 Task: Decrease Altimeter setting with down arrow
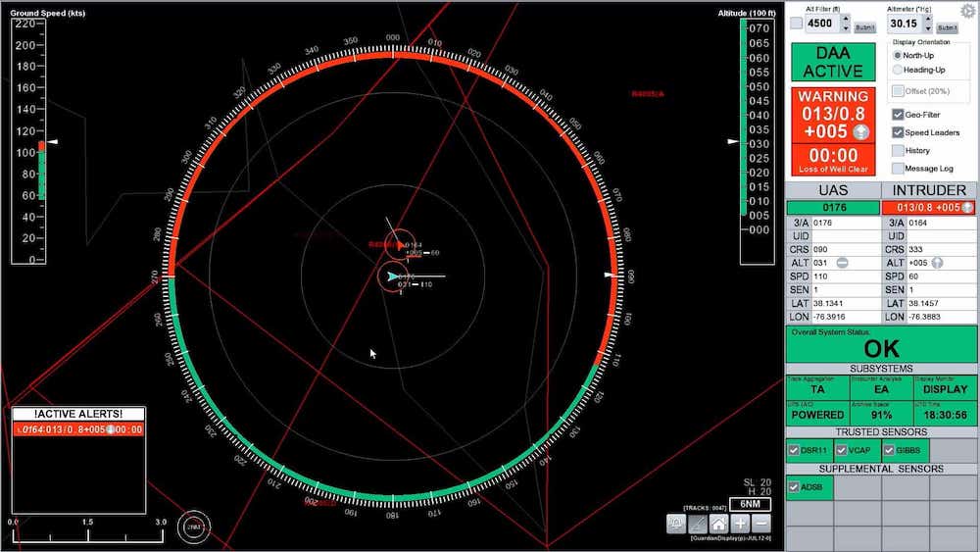click(928, 28)
